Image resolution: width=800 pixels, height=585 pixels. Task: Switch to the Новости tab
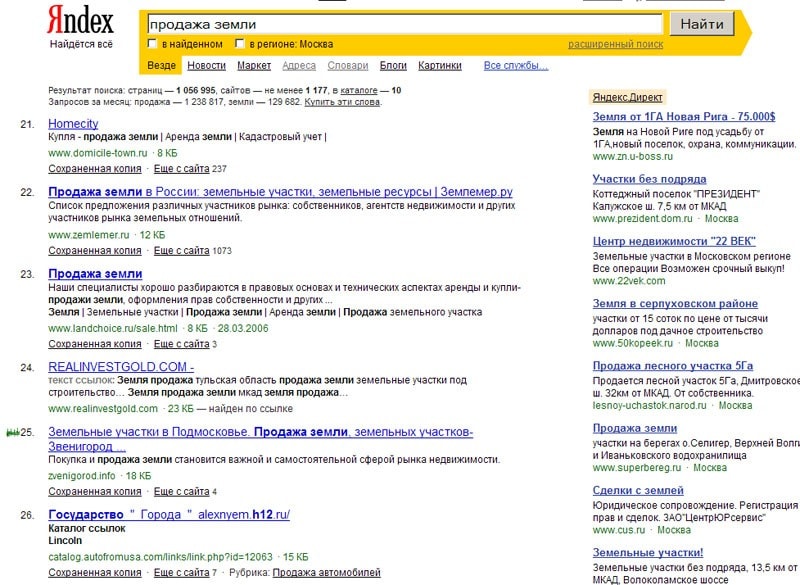click(206, 65)
